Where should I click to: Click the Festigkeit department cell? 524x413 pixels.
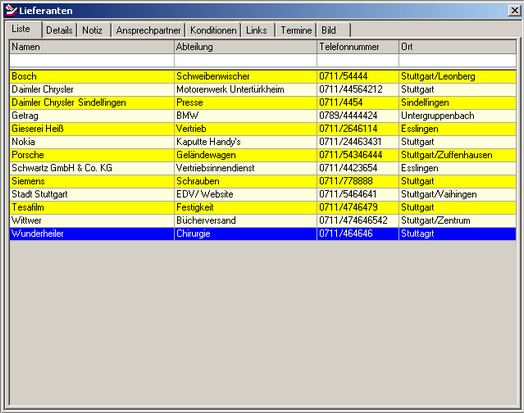245,208
